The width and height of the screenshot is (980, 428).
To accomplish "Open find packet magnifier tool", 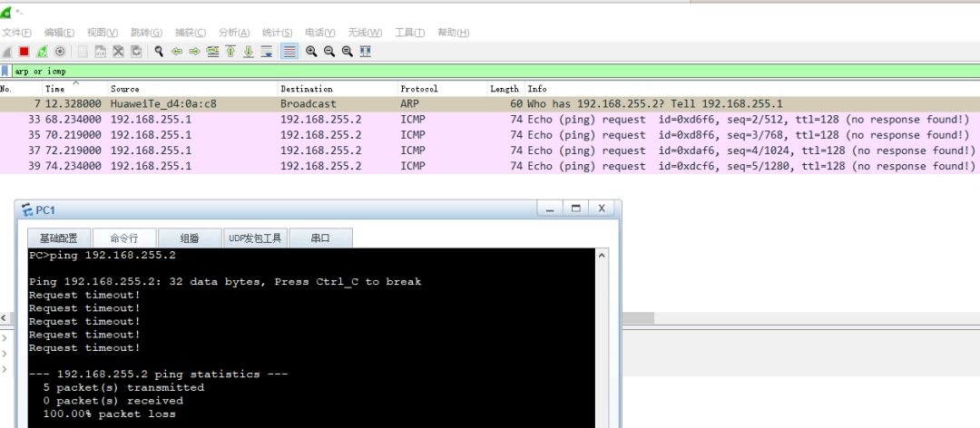I will 159,52.
